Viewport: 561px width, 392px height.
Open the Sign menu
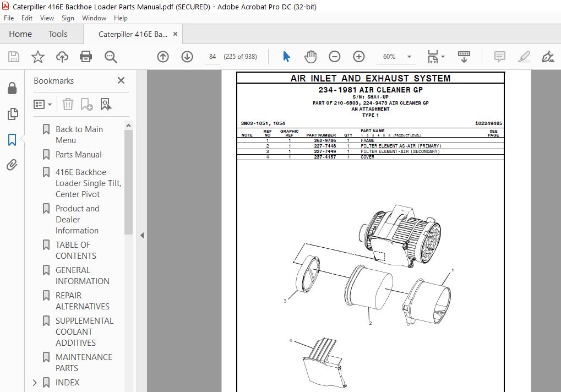68,18
